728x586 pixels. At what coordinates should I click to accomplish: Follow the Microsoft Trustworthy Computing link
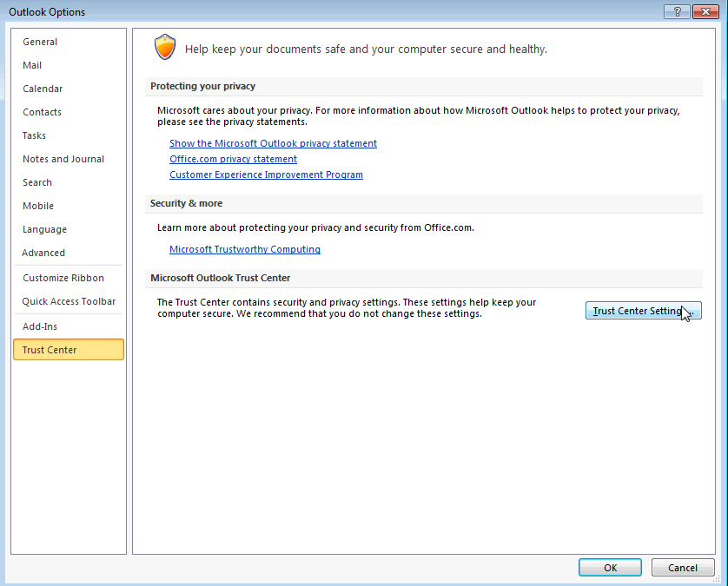coord(245,249)
